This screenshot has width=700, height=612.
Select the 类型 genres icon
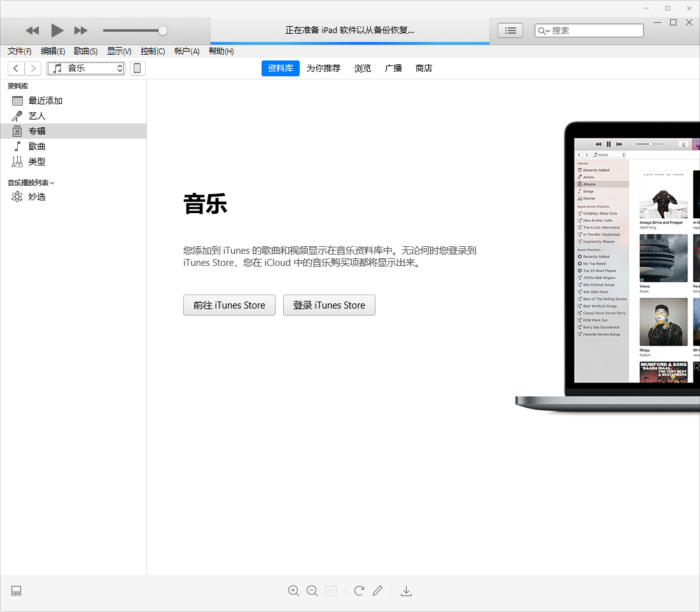click(17, 162)
